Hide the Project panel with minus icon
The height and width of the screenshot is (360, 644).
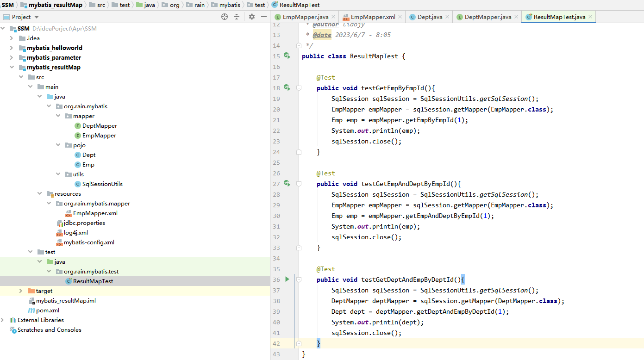[264, 17]
